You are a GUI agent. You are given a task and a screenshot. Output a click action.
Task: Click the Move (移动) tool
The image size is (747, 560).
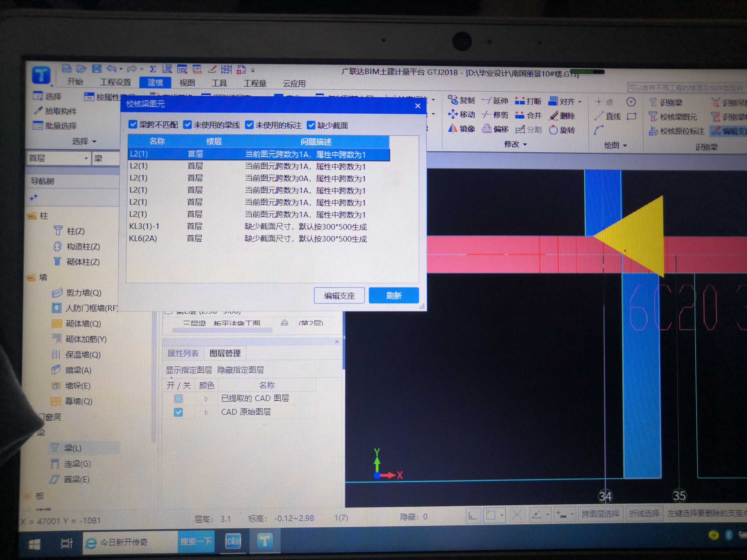(461, 114)
